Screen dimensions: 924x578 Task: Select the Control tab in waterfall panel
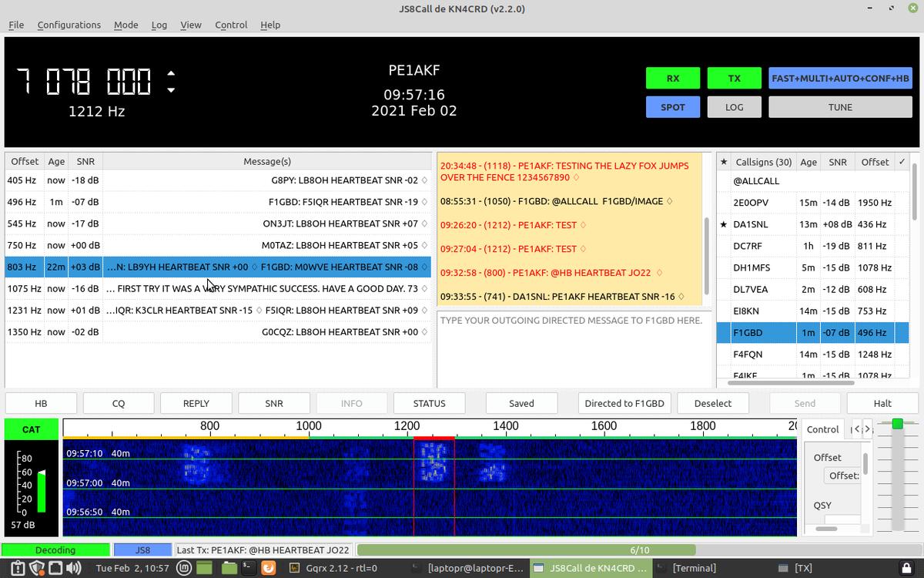pos(822,429)
